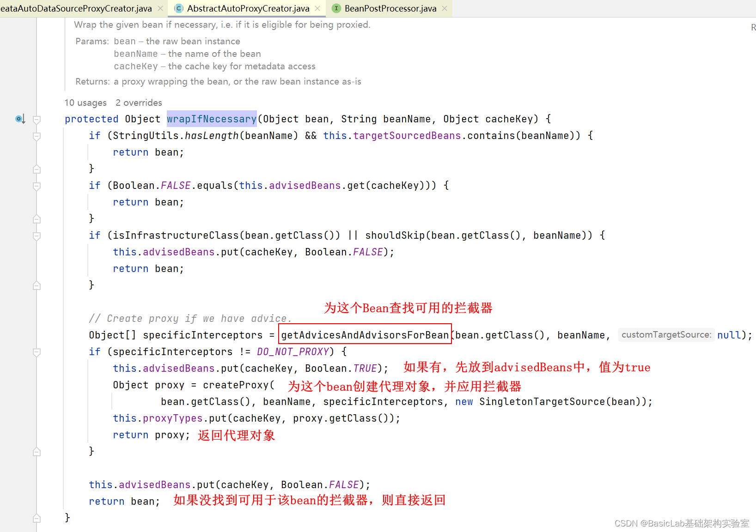Click the 'return proxy;' statement
The image size is (756, 532).
(x=152, y=435)
